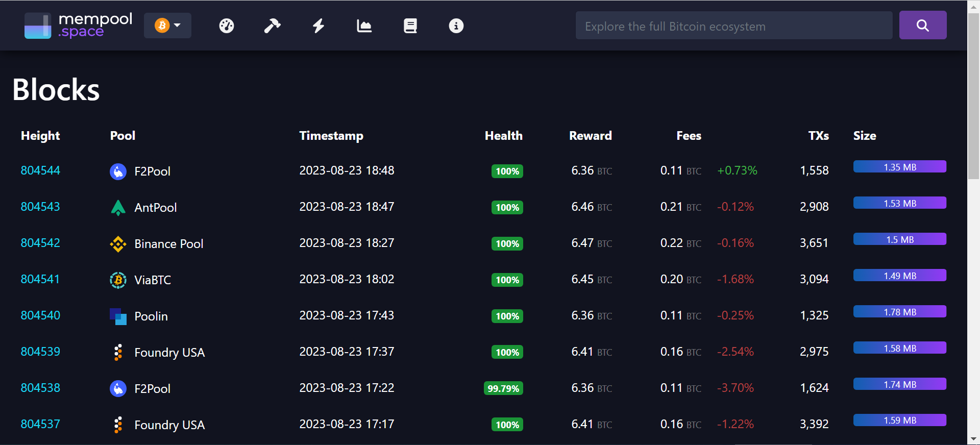Click F2Pool logo in block 804538 row
Viewport: 980px width, 445px height.
point(118,389)
